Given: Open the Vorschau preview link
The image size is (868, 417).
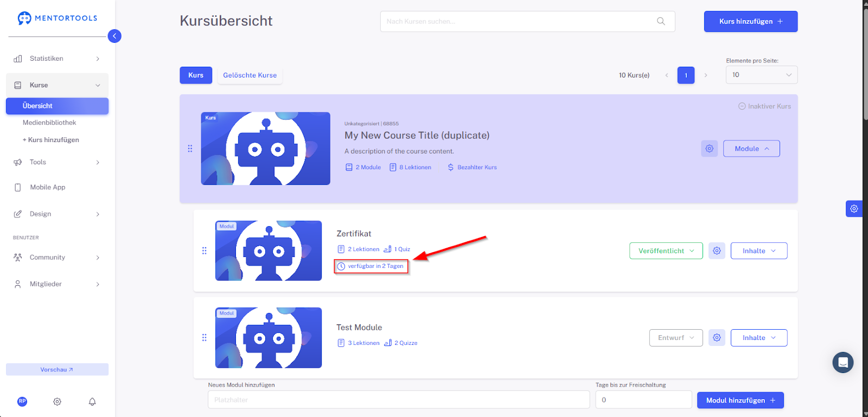Looking at the screenshot, I should tap(57, 369).
